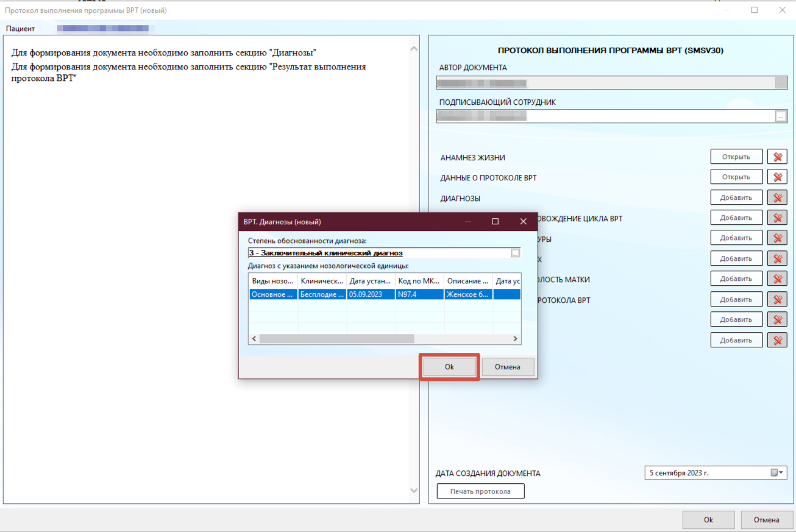This screenshot has width=796, height=532.
Task: Click the Пациент label at top
Action: tap(20, 29)
